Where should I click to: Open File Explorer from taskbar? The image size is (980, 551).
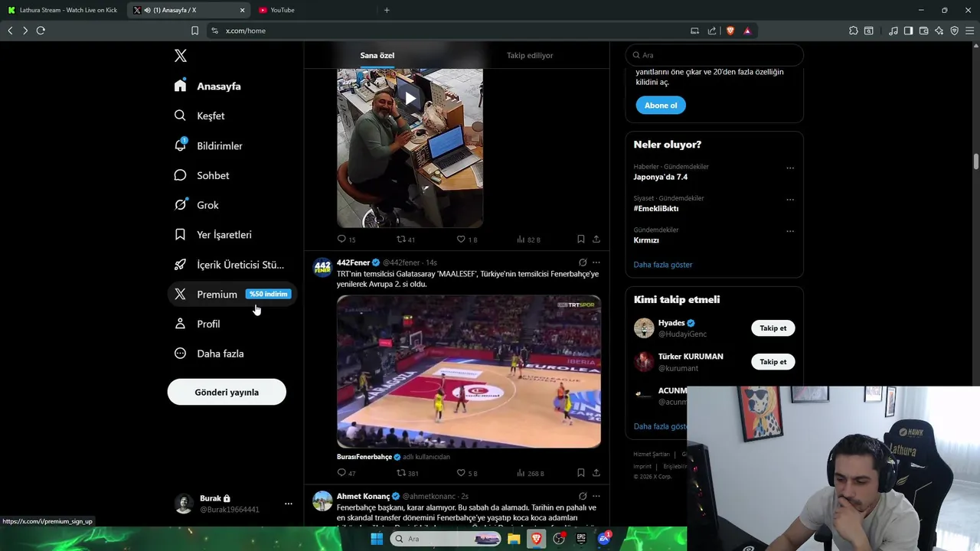click(514, 539)
